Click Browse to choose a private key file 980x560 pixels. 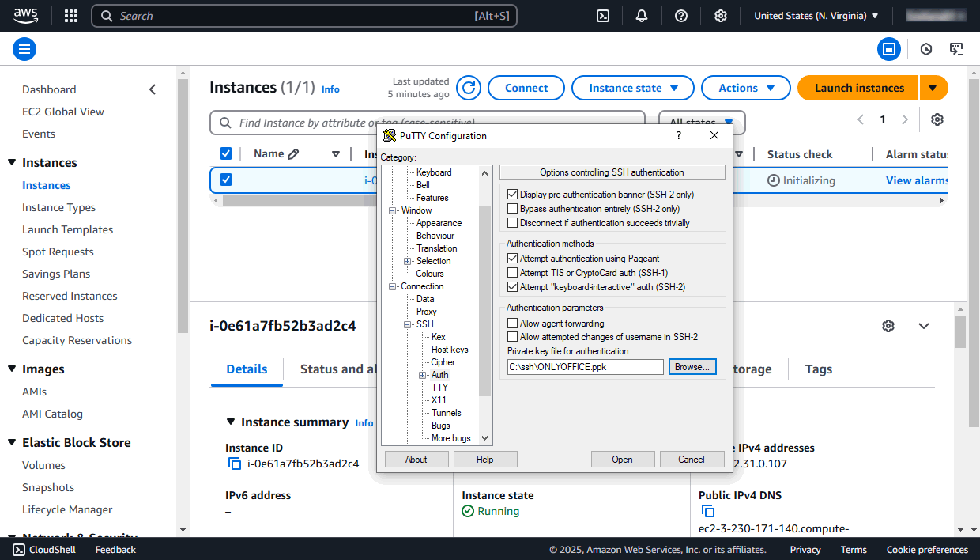[692, 366]
